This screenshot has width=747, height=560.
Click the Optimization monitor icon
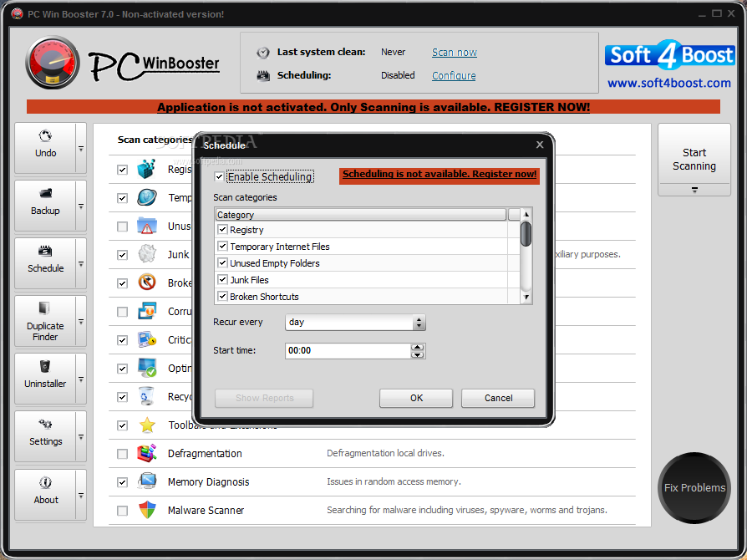point(147,368)
